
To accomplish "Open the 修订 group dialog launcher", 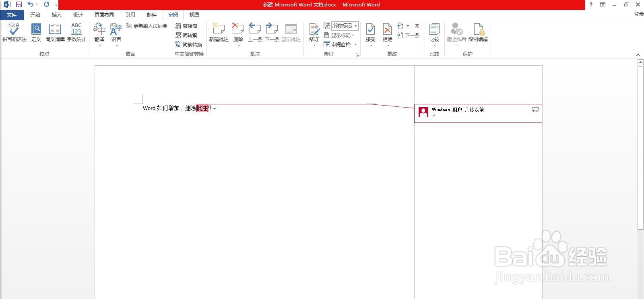I will [357, 55].
